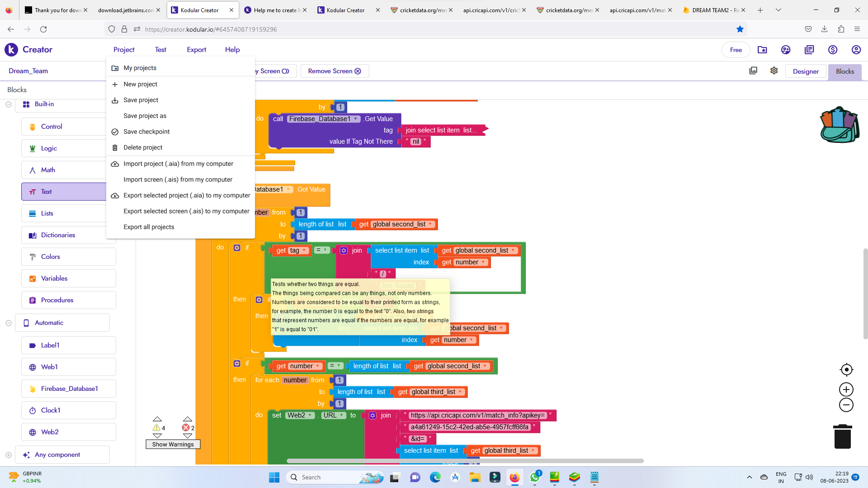Collapse the Automatic components section
Viewport: 868px width, 488px height.
point(9,323)
